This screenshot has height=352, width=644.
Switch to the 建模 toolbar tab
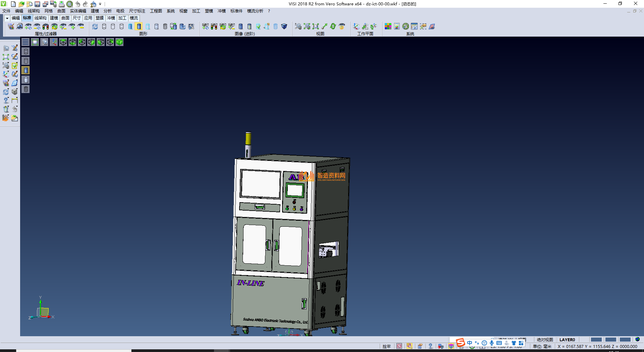tap(54, 18)
